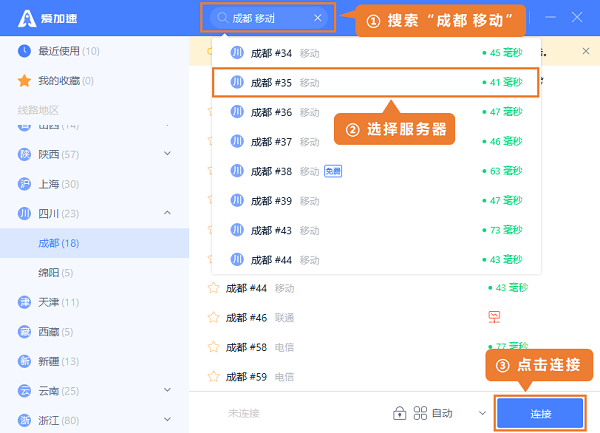Click 43 毫秒 latency of list 成都 #44

pyautogui.click(x=508, y=287)
